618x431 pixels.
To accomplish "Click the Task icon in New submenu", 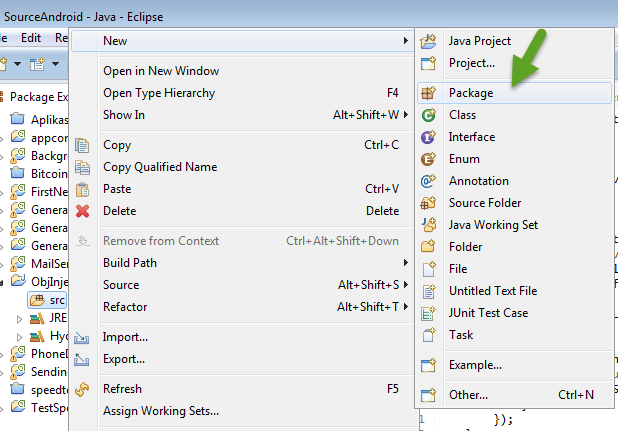I will (428, 335).
